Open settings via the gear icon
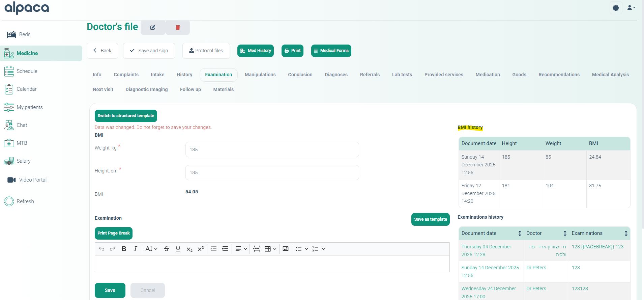The height and width of the screenshot is (300, 644). (x=616, y=8)
